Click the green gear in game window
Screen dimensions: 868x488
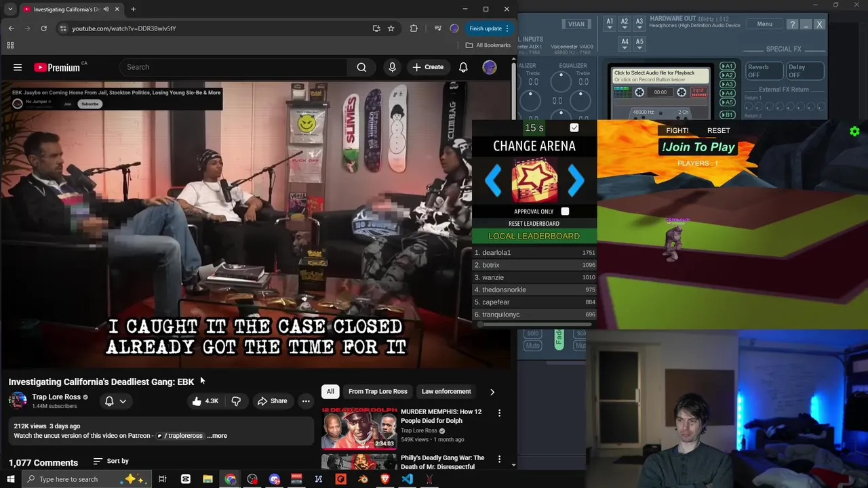click(854, 131)
